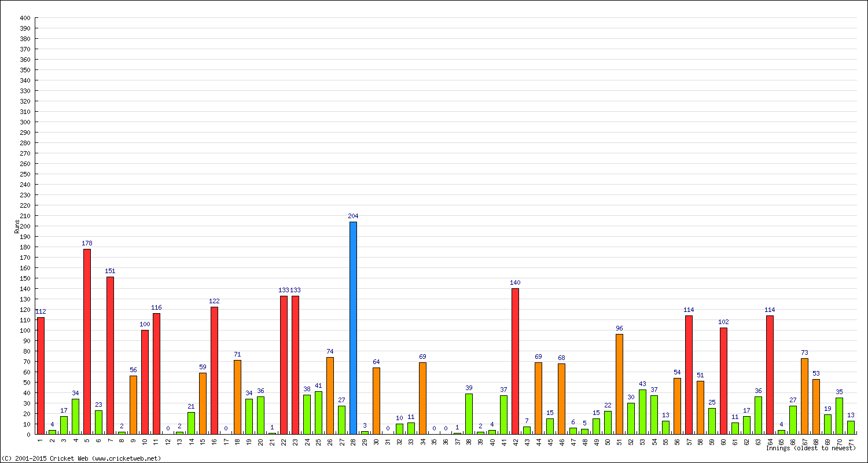Select the 300 mark on the Runs axis
The height and width of the screenshot is (463, 868).
tap(24, 122)
